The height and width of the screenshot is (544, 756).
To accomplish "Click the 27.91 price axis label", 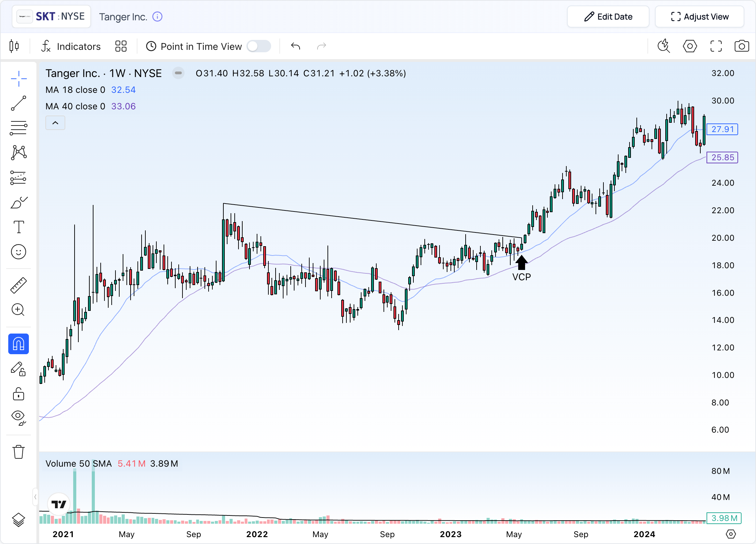I will [722, 129].
